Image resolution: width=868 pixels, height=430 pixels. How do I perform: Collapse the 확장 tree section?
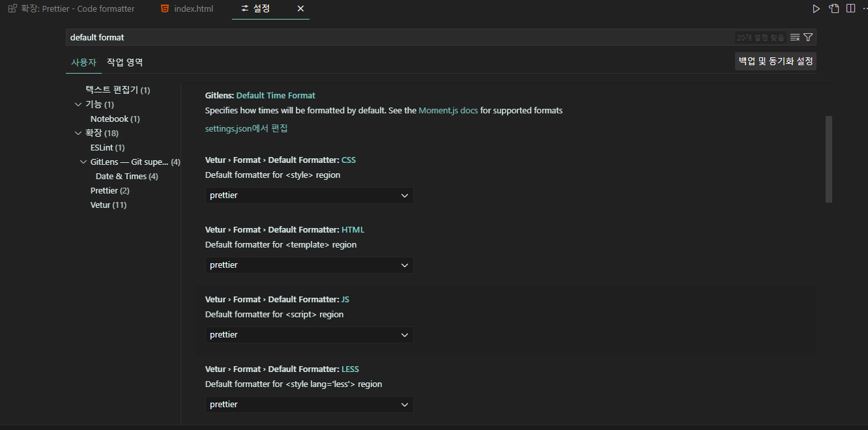pyautogui.click(x=79, y=133)
